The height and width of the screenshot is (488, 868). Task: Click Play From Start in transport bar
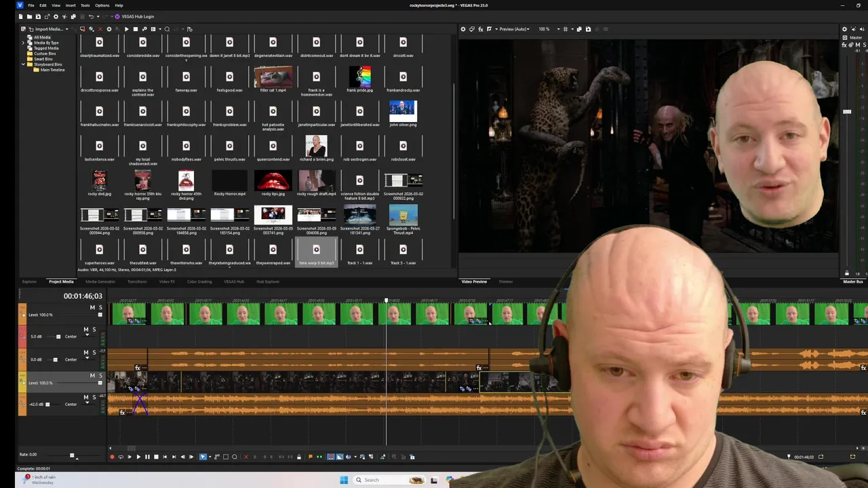tap(130, 457)
